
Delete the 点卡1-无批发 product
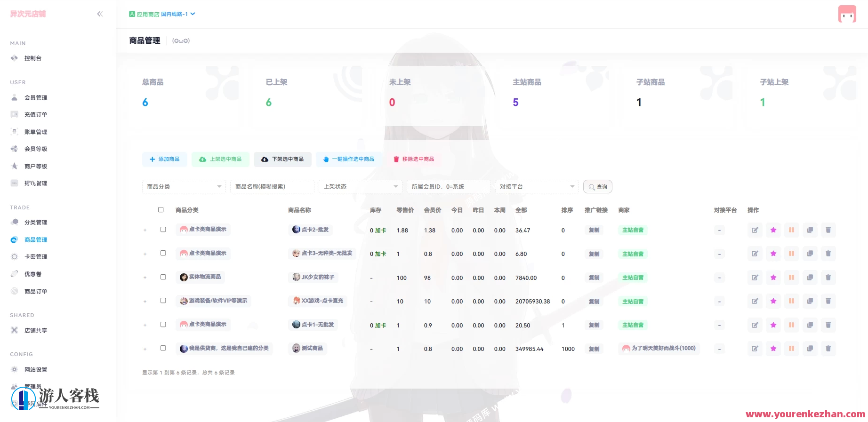pyautogui.click(x=828, y=325)
